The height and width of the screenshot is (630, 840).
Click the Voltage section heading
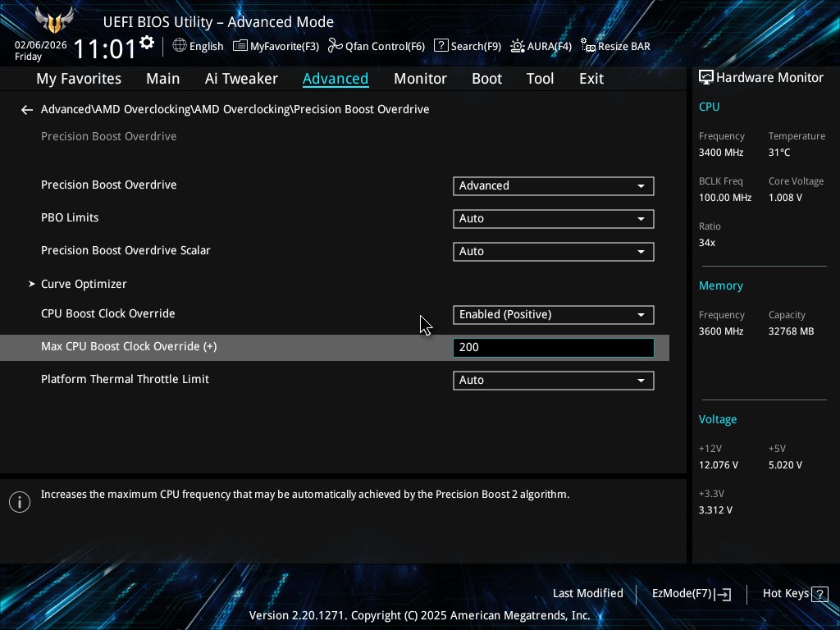coord(717,419)
